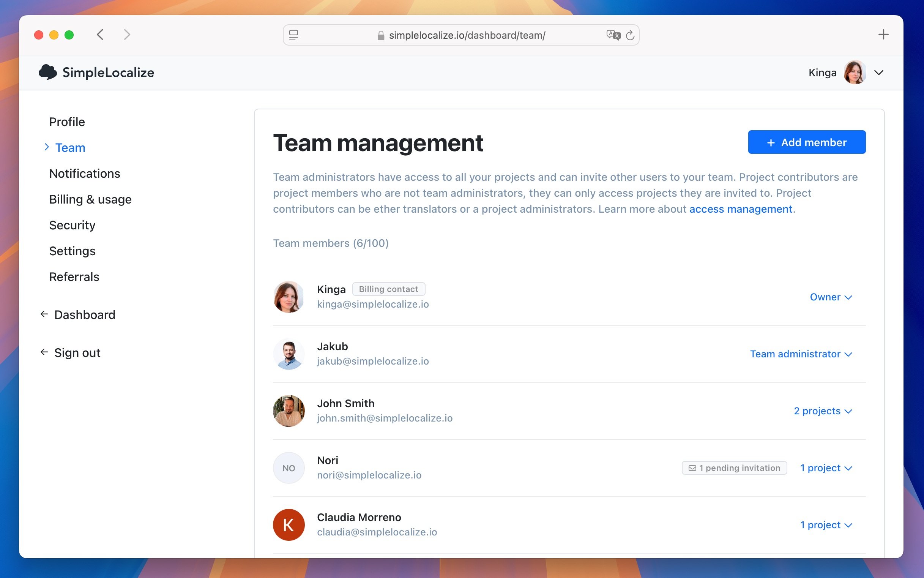Expand Claudia Morreno's 1 project dropdown
The width and height of the screenshot is (924, 578).
pyautogui.click(x=826, y=525)
